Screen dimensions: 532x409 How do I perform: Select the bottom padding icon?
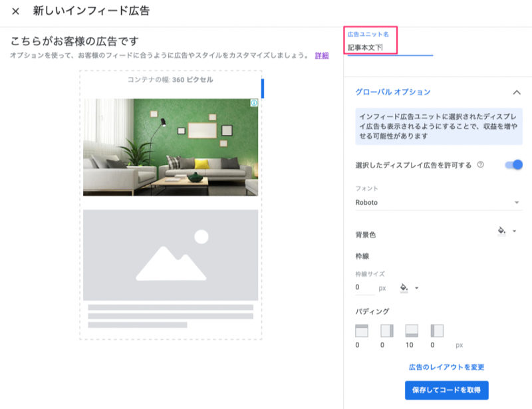pos(412,331)
